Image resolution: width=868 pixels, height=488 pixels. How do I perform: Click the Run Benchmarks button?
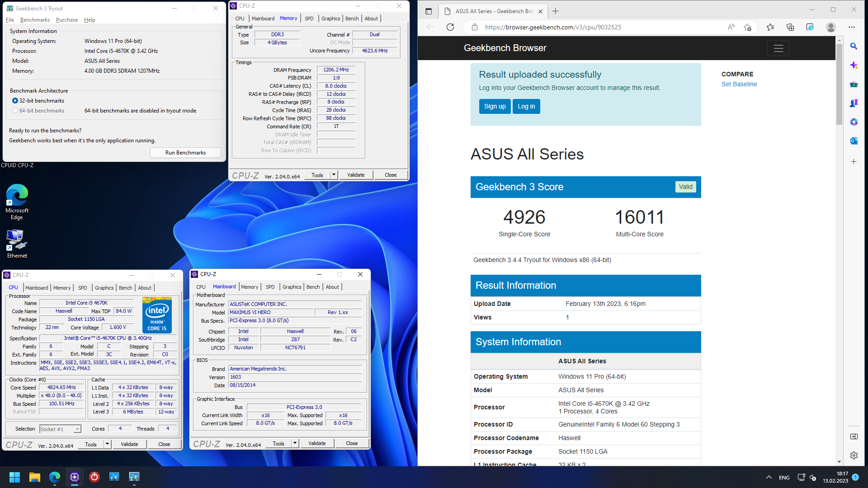click(185, 153)
